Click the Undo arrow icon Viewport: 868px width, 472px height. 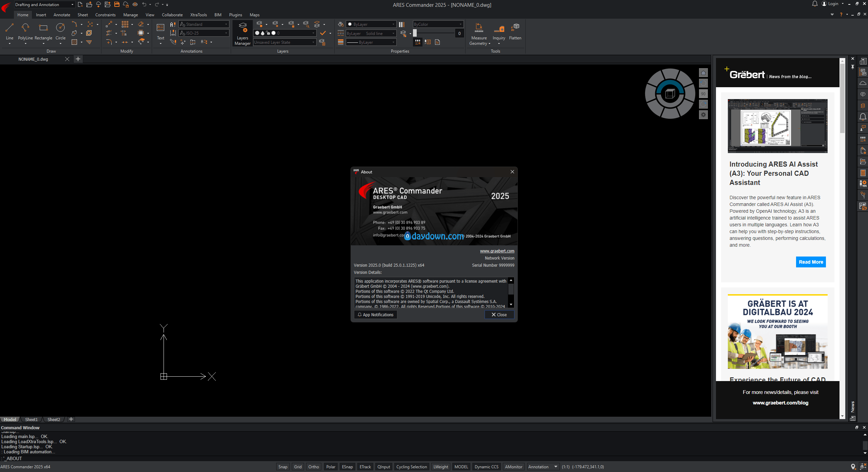coord(144,4)
